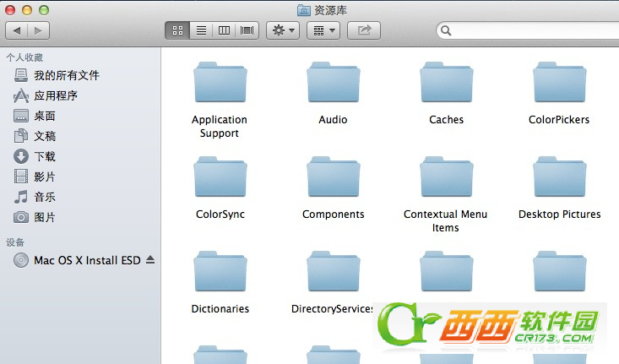Open the gear action menu
Viewport: 619px width, 364px height.
pos(282,30)
